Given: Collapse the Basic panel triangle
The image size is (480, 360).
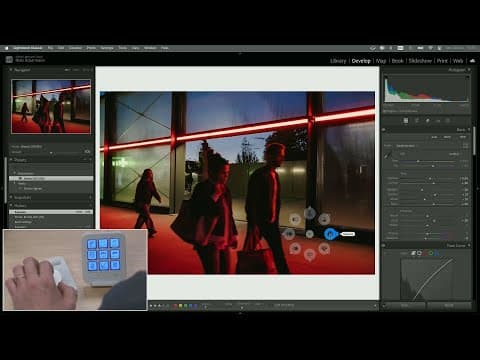Looking at the screenshot, I should pyautogui.click(x=469, y=130).
